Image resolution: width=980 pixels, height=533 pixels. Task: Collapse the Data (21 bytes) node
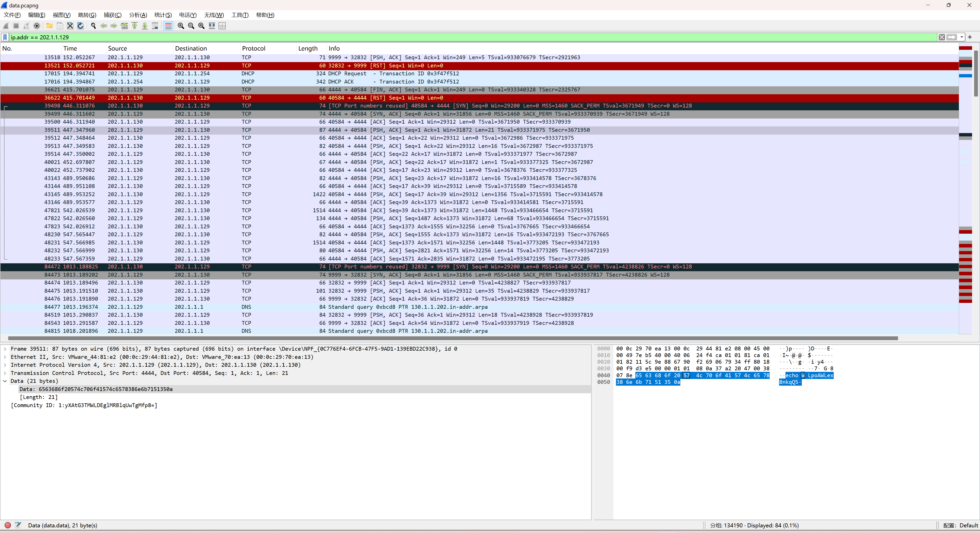(x=5, y=381)
